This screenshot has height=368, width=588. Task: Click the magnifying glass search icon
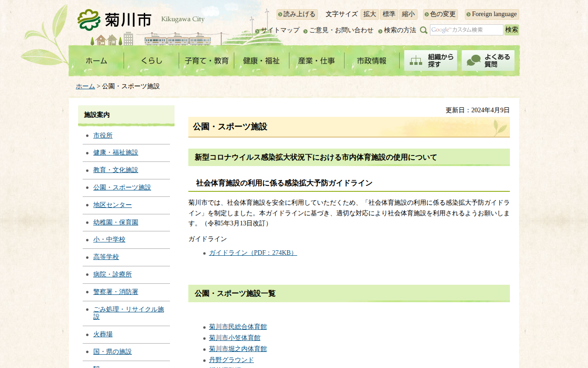pos(424,30)
